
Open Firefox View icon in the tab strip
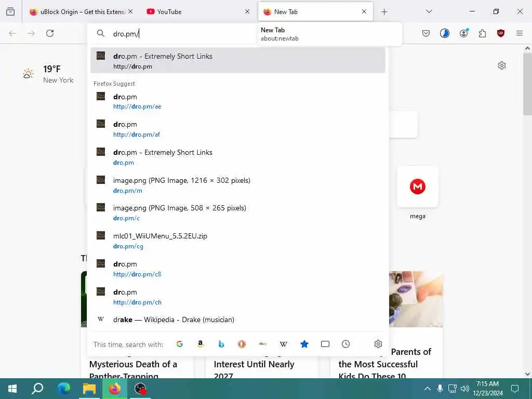pyautogui.click(x=10, y=11)
